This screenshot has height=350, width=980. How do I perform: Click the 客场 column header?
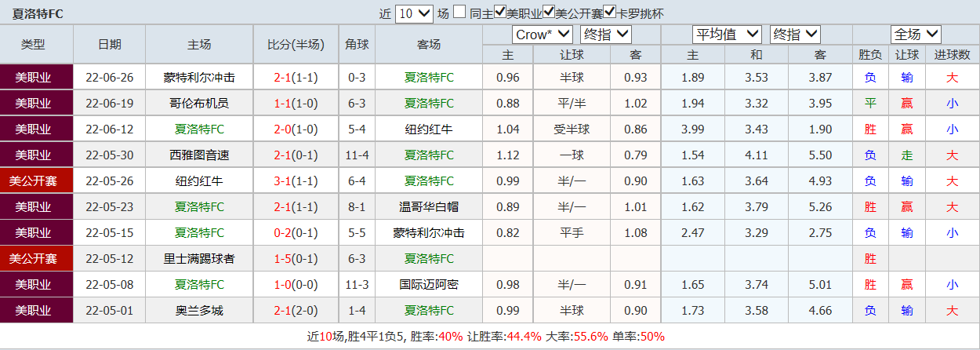(429, 45)
